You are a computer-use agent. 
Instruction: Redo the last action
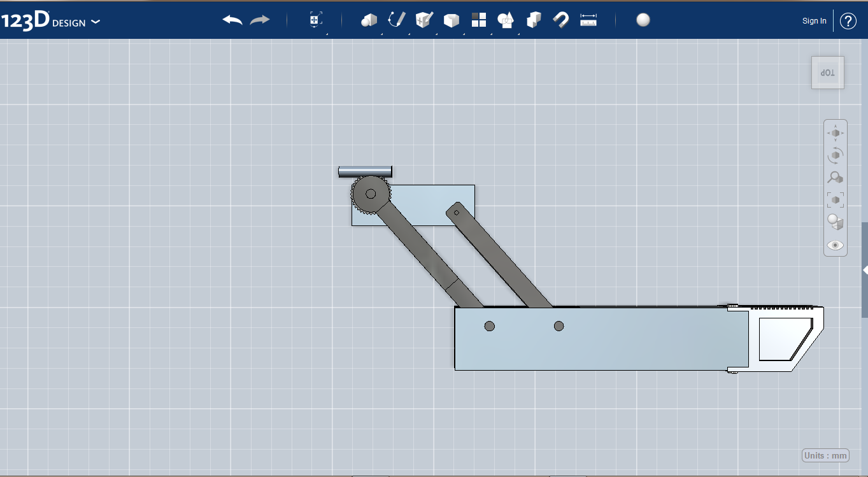[x=260, y=20]
